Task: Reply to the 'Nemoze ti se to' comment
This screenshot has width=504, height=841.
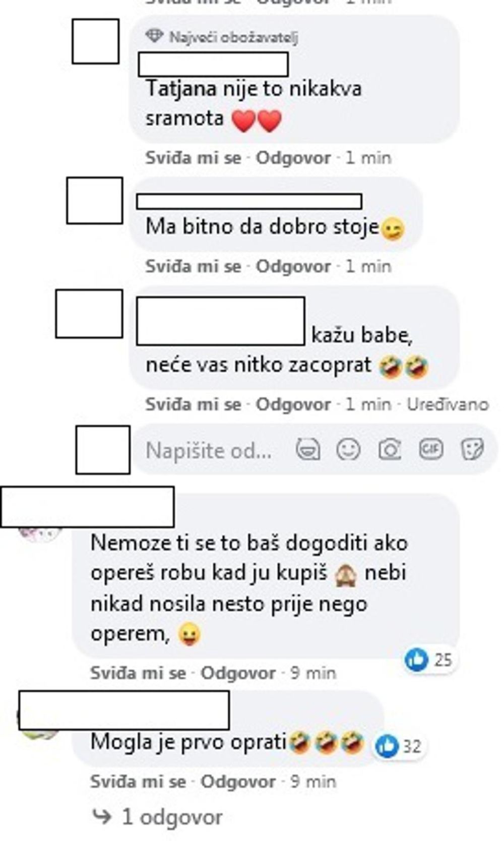Action: click(238, 673)
